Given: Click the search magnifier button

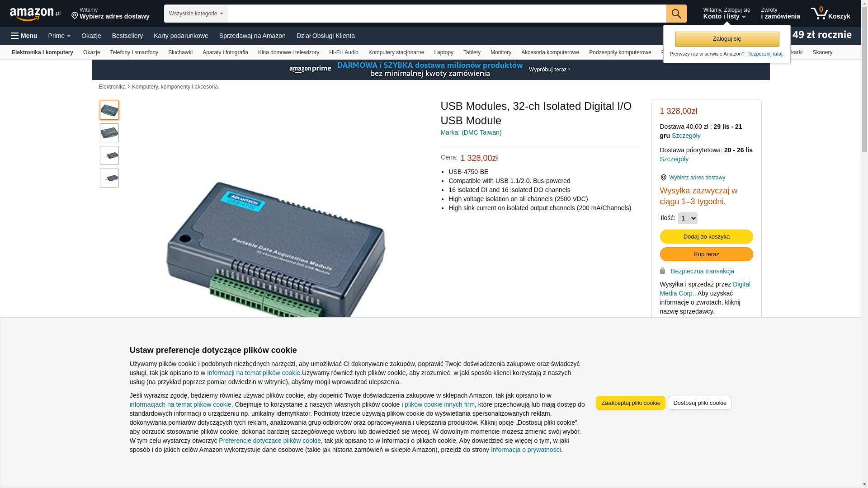Looking at the screenshot, I should (x=676, y=14).
